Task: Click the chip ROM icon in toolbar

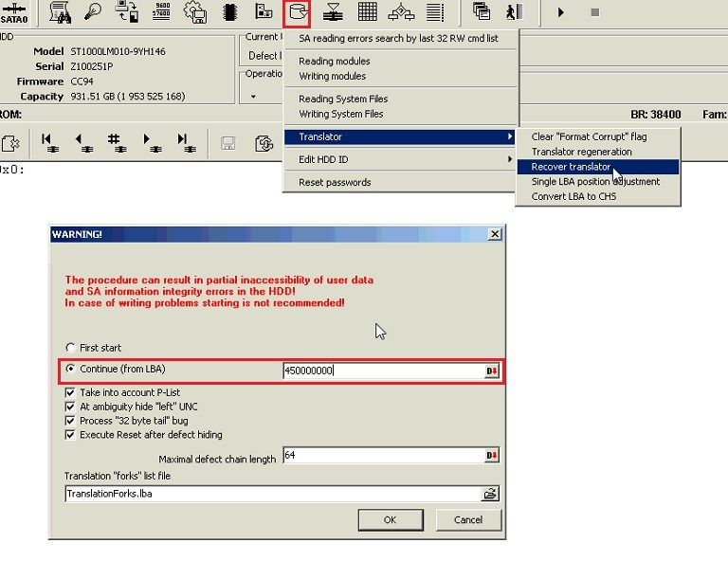Action: point(229,12)
